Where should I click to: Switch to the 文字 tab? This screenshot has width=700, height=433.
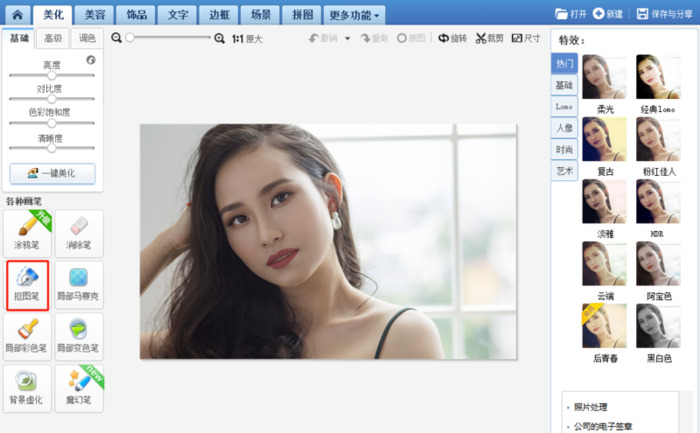[x=178, y=15]
